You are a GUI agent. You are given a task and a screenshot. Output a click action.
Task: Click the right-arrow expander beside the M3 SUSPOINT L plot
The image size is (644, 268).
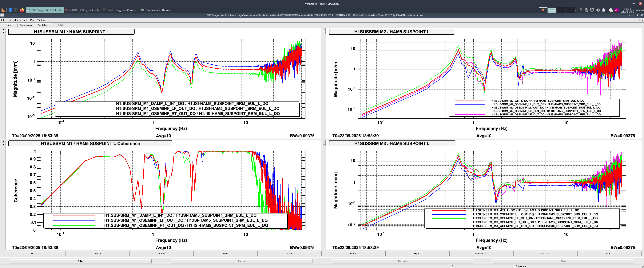(324, 141)
